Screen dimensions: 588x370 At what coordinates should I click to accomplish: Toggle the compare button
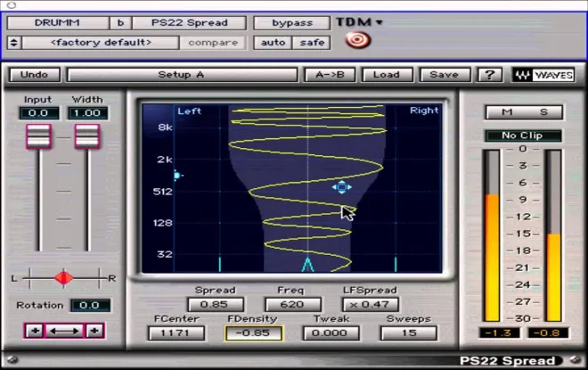click(213, 43)
